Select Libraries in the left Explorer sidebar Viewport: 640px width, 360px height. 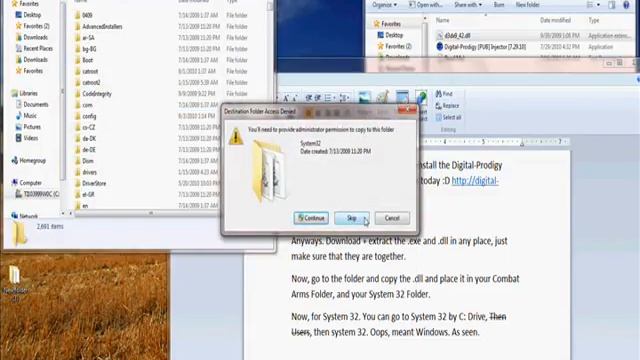point(24,93)
